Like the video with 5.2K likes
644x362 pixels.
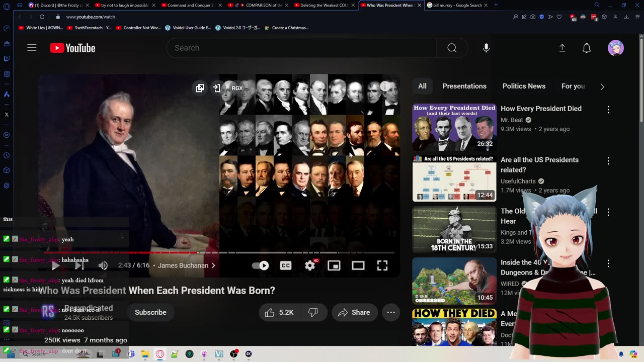pos(279,312)
